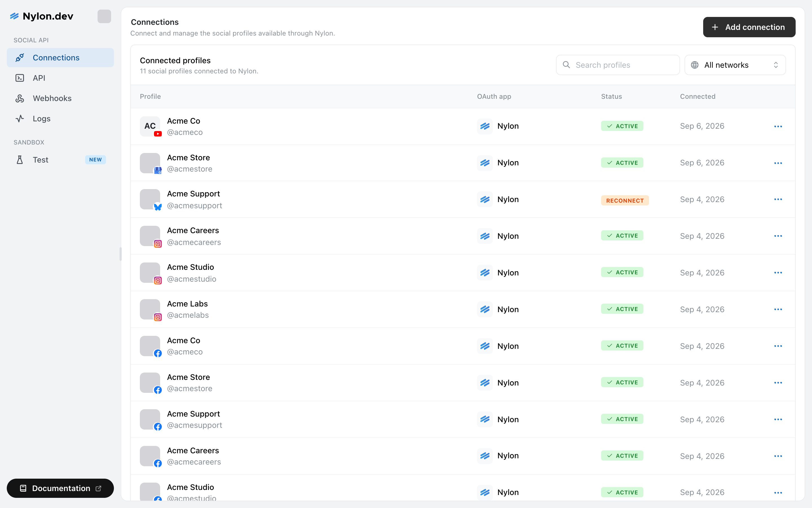Click the Google Business avatar for Acme Store
Viewport: 812px width, 508px height.
click(150, 163)
